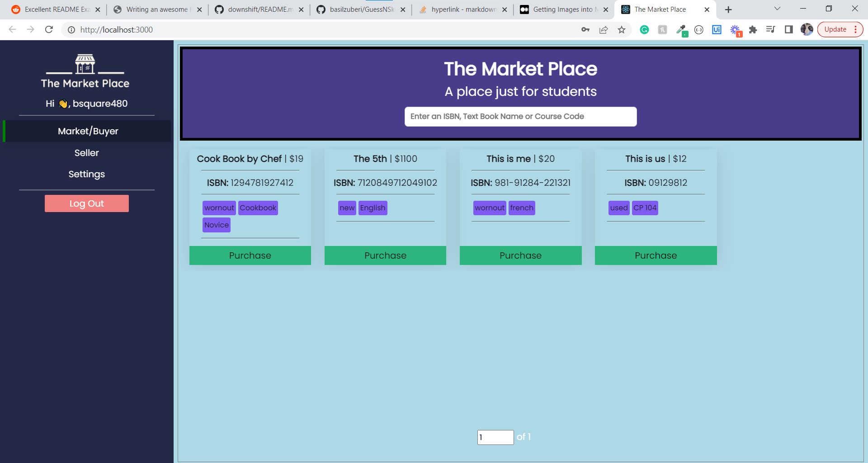The height and width of the screenshot is (463, 868).
Task: Expand the tab search dropdown arrow
Action: [x=777, y=9]
